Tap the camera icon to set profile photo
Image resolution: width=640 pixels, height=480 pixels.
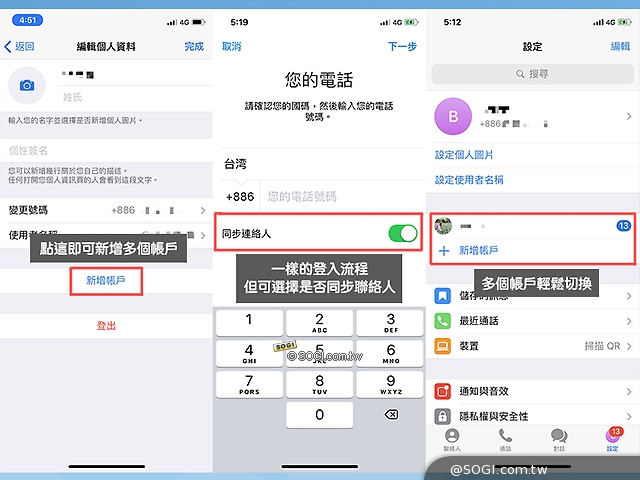[x=27, y=86]
